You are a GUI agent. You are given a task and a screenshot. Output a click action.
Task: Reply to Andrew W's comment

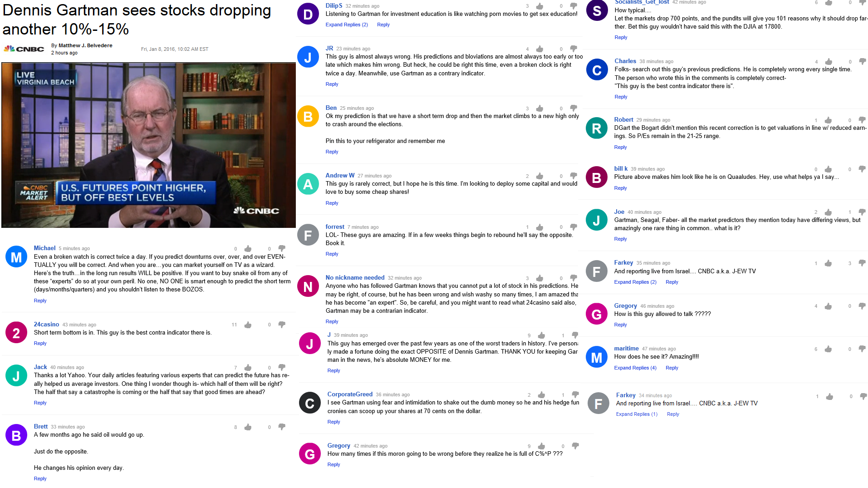pos(332,203)
